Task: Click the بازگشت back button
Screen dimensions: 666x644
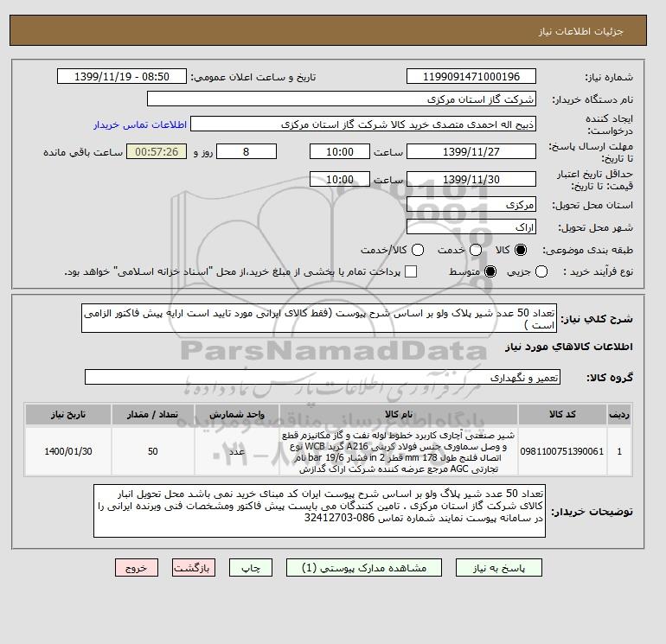Action: click(x=194, y=568)
